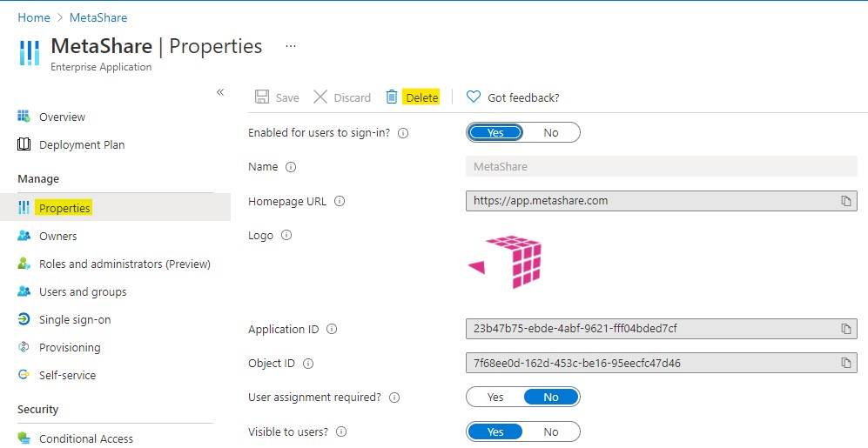This screenshot has width=868, height=448.
Task: Click info icon next to Enabled for sign-in
Action: coord(403,133)
